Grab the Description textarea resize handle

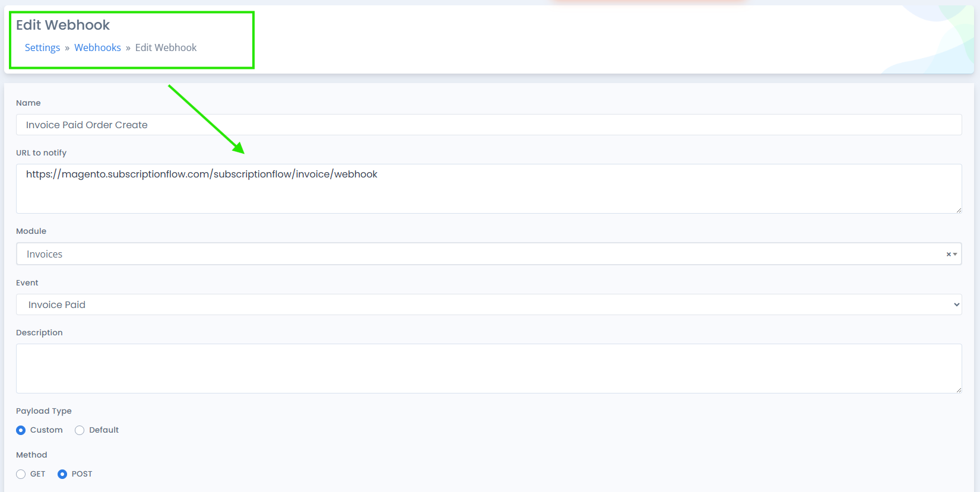pos(958,389)
